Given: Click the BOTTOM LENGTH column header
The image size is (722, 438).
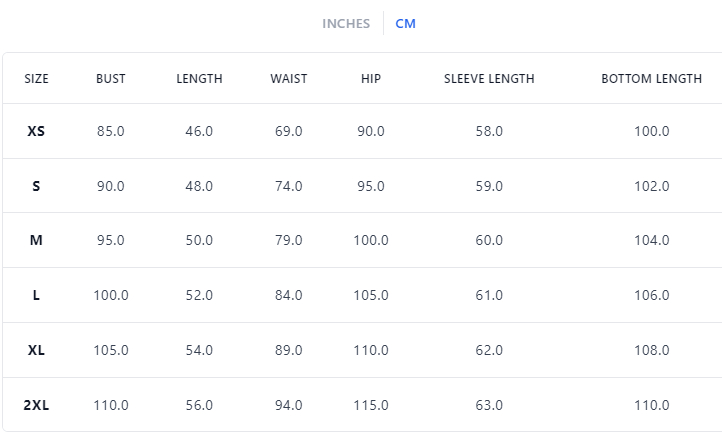Looking at the screenshot, I should click(x=651, y=79).
